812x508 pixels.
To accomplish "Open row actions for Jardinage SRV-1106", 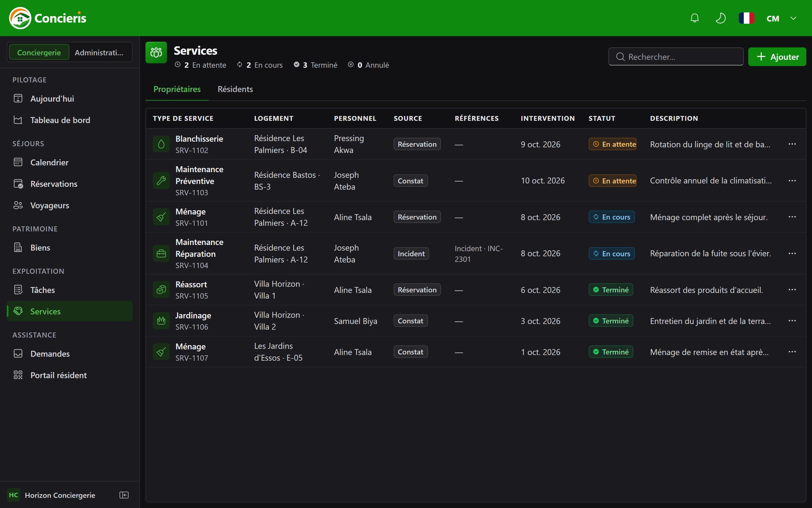I will [x=792, y=321].
